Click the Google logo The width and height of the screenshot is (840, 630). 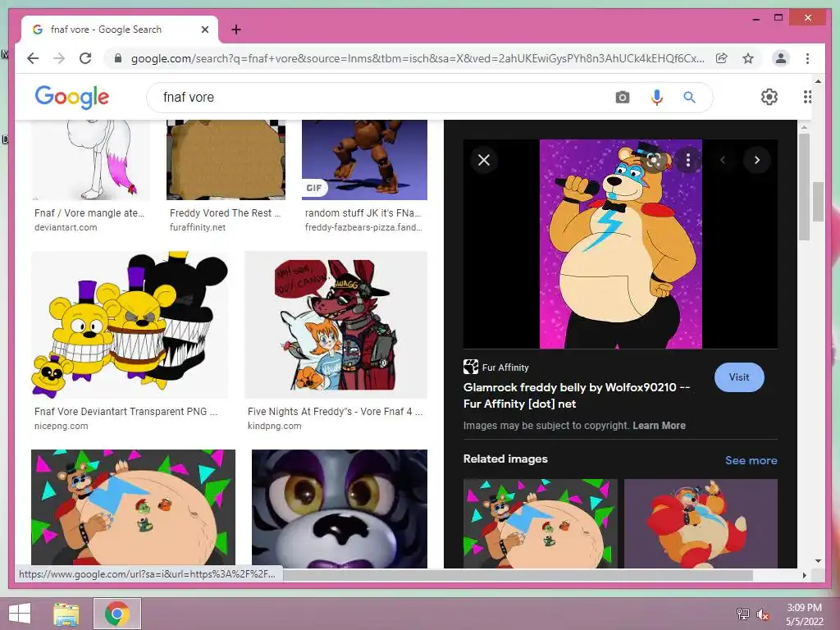click(72, 97)
